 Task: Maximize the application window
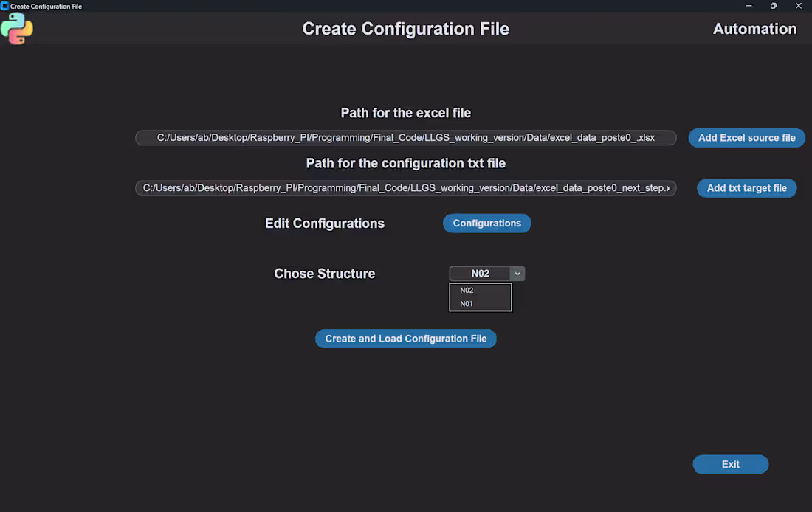[x=773, y=6]
